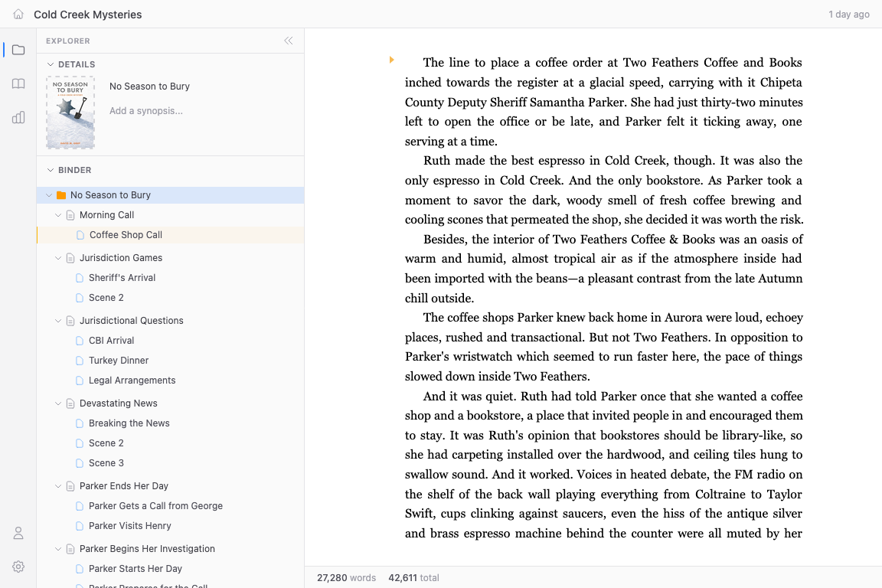Open the Home screen from the sidebar
Screen dimensions: 882x588
pos(18,14)
